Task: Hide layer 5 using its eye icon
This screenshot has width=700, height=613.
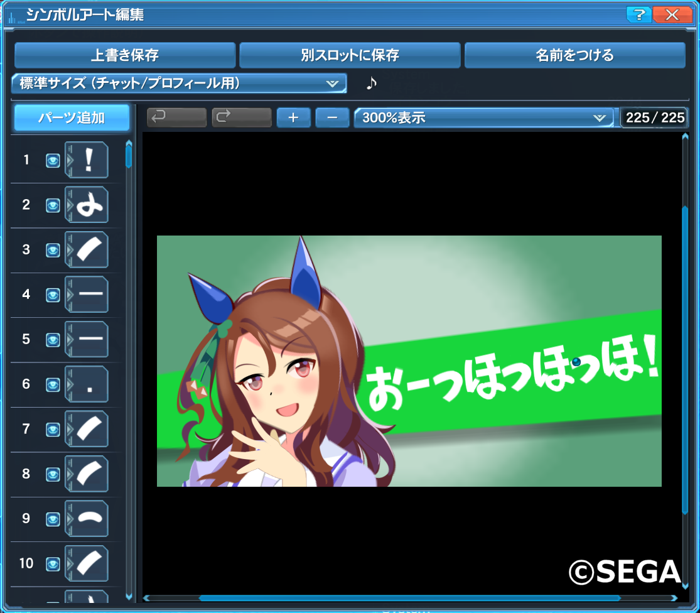Action: pos(53,340)
